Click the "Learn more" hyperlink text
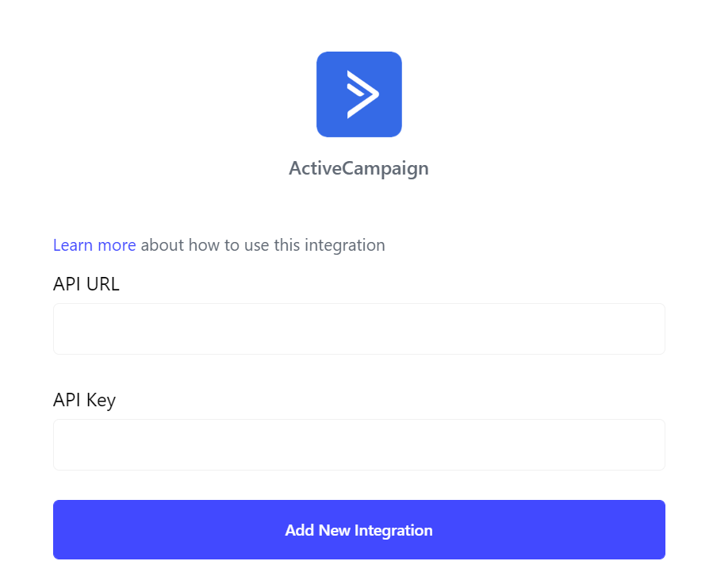 point(94,245)
